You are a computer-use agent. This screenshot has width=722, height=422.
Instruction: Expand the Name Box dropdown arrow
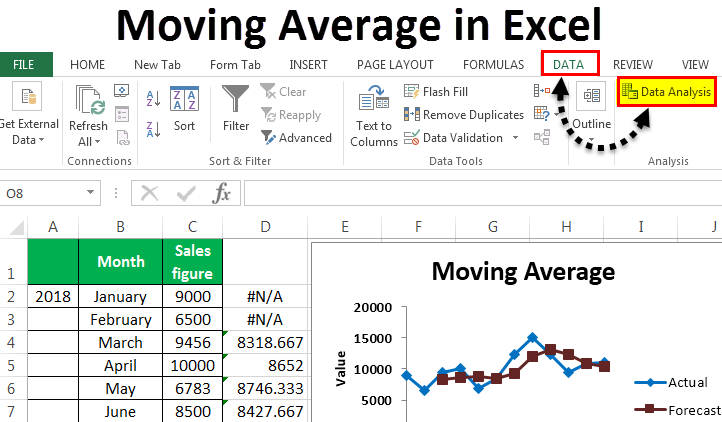(90, 193)
